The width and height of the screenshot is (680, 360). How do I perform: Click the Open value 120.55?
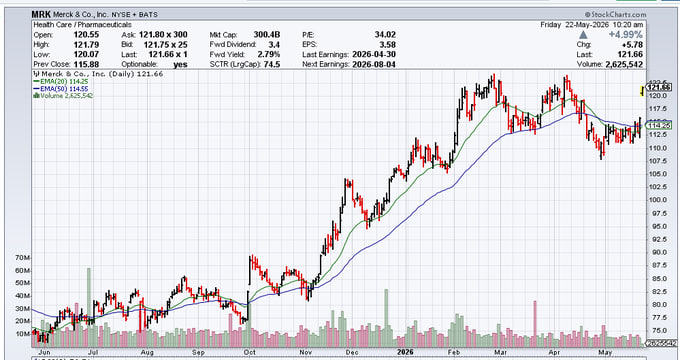(x=86, y=35)
